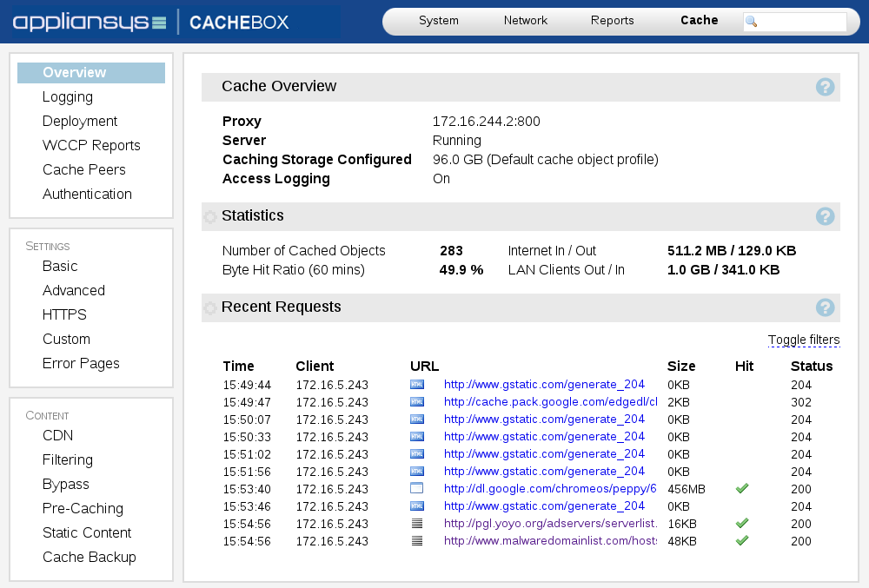Click the Client column header
This screenshot has height=588, width=869.
pos(315,366)
